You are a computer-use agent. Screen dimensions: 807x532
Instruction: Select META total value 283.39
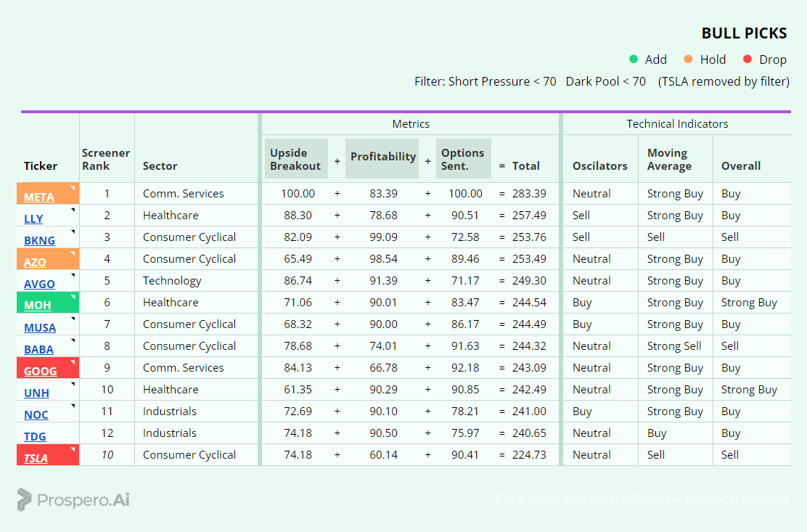pos(529,194)
